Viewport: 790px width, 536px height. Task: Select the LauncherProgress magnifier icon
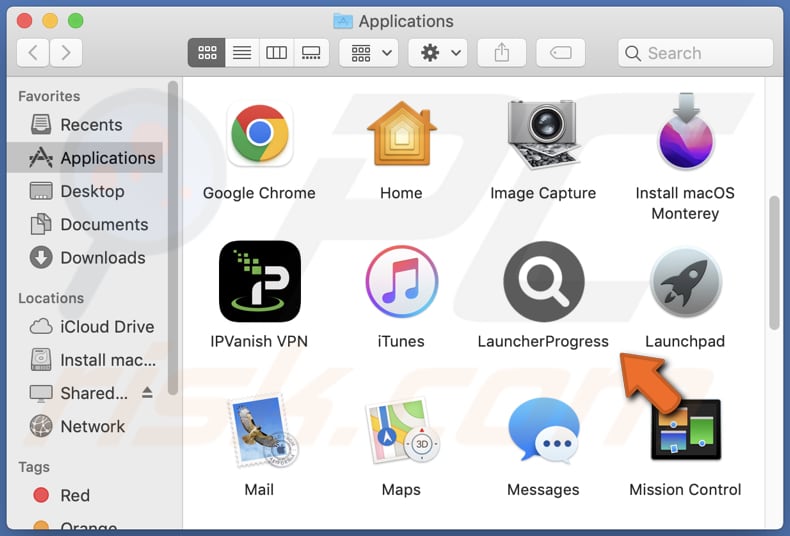click(x=544, y=281)
